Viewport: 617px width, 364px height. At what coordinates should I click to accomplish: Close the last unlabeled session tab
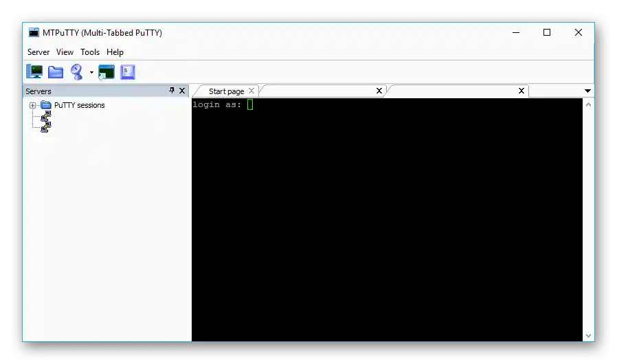tap(521, 91)
